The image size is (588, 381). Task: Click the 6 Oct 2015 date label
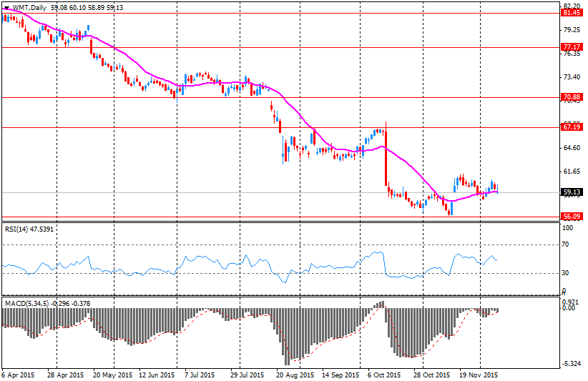click(x=384, y=375)
